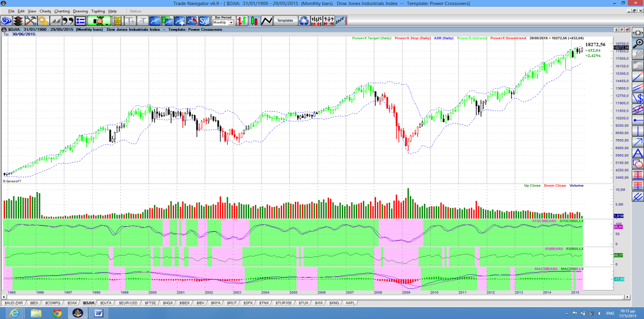The height and width of the screenshot is (319, 644).
Task: Switch to the $AUD-ZAR chart tab
Action: [x=14, y=303]
